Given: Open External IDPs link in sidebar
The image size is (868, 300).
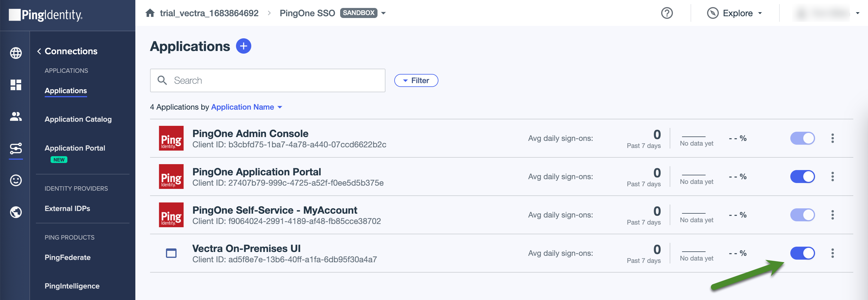Looking at the screenshot, I should pos(67,208).
